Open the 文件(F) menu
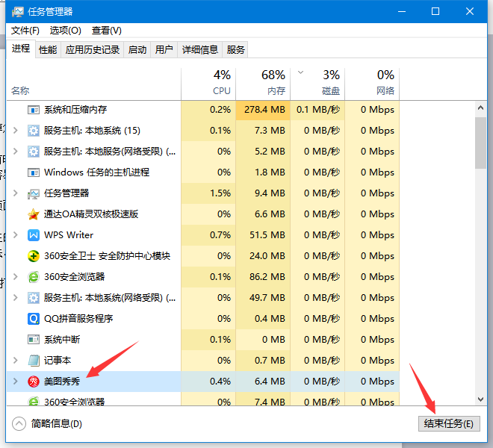The image size is (493, 448). click(x=25, y=31)
